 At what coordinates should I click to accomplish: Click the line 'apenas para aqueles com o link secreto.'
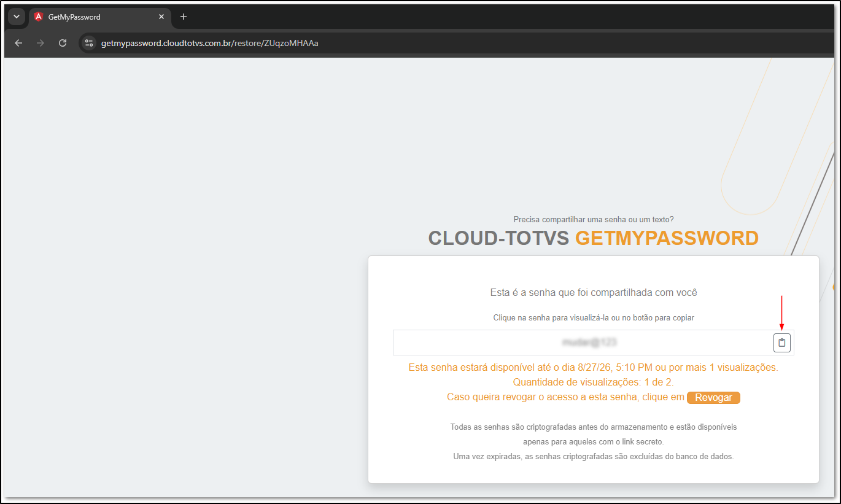(594, 441)
